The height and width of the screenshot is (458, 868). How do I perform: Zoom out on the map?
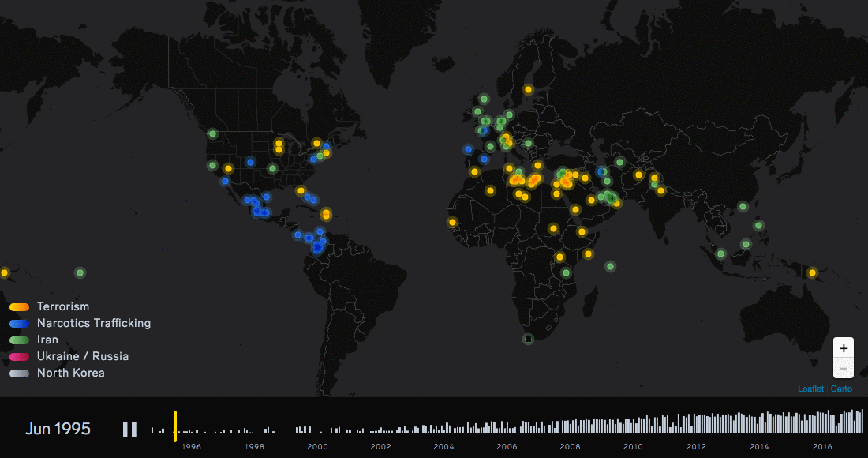pyautogui.click(x=844, y=368)
